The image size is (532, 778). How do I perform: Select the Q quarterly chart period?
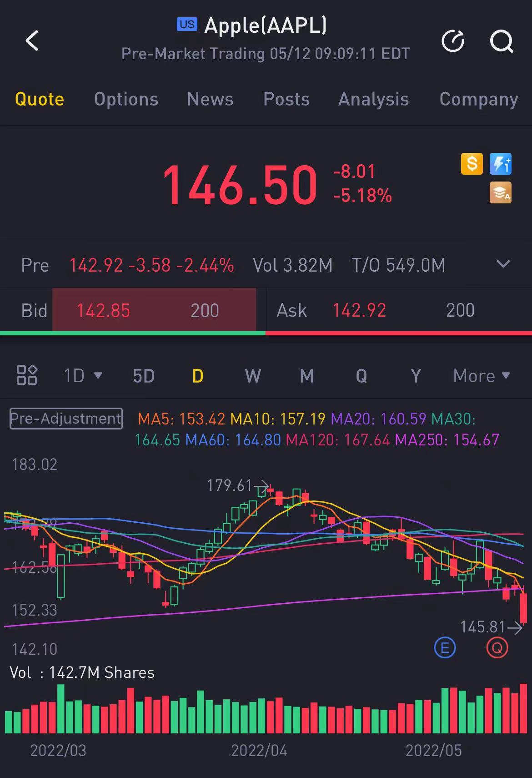tap(361, 376)
